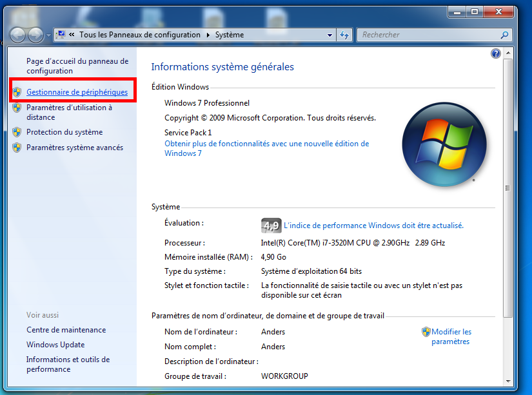Click shield icon beside Modifier les paramètres
The width and height of the screenshot is (532, 395).
[426, 332]
